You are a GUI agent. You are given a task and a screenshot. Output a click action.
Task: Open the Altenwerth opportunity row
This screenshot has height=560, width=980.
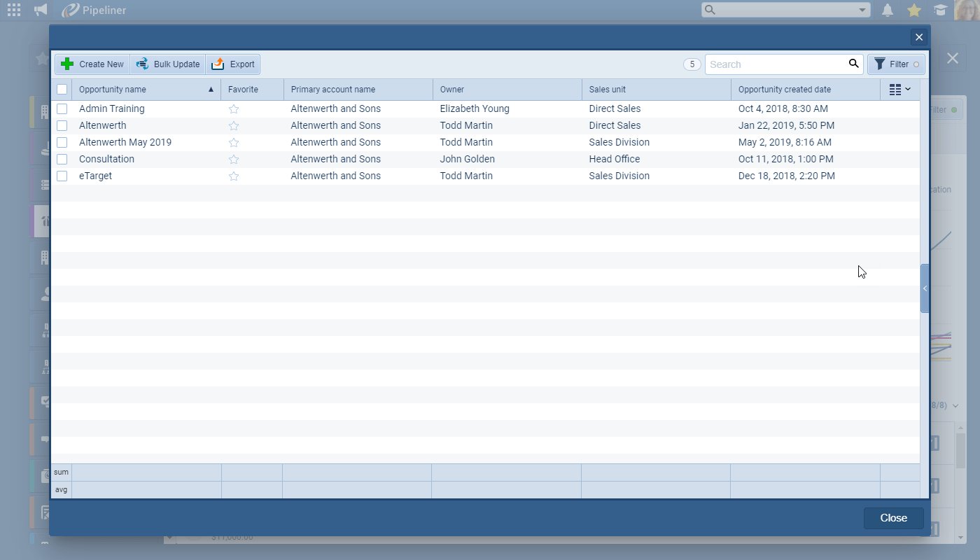click(x=103, y=126)
